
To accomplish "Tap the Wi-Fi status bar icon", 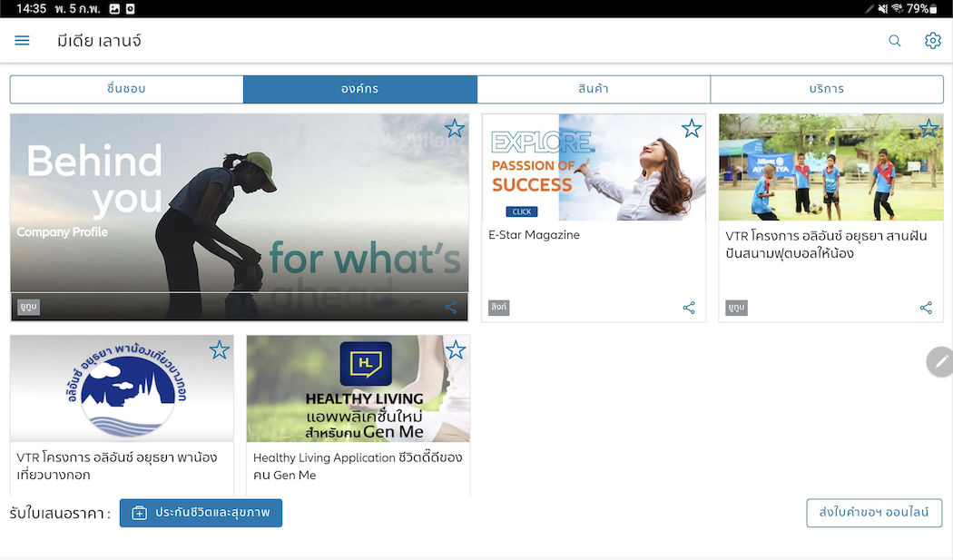I will (897, 8).
